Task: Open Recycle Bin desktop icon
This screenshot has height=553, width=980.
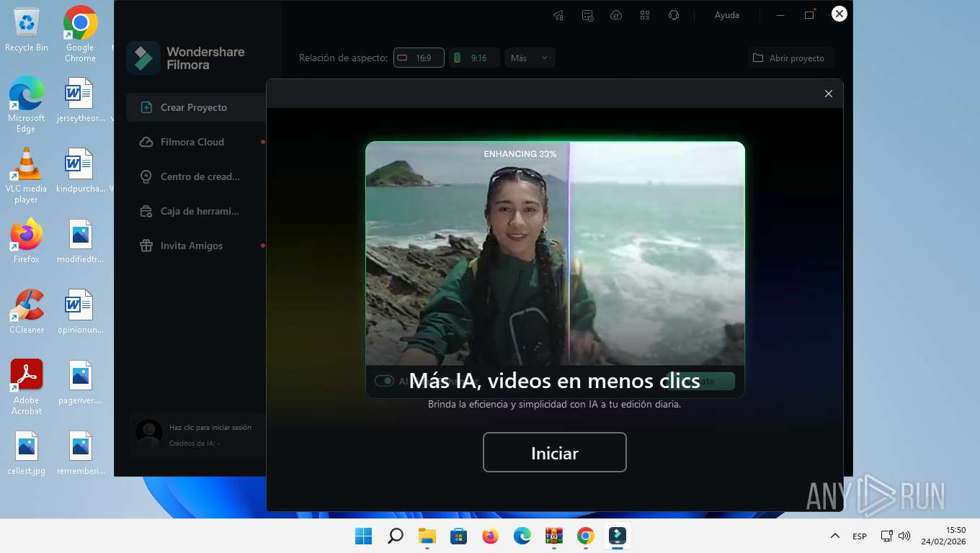Action: (x=27, y=30)
